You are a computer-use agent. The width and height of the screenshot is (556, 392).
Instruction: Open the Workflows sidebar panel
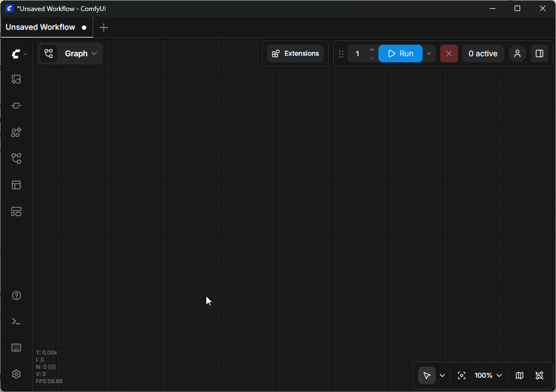(x=16, y=158)
